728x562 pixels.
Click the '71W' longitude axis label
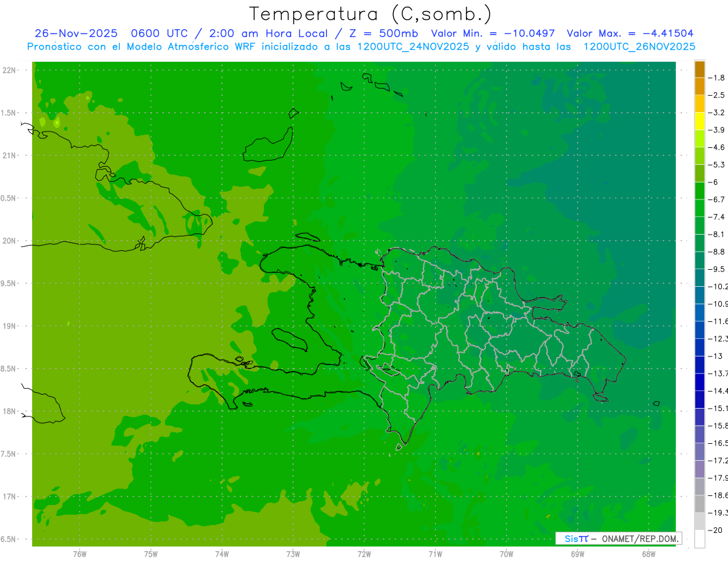point(435,554)
